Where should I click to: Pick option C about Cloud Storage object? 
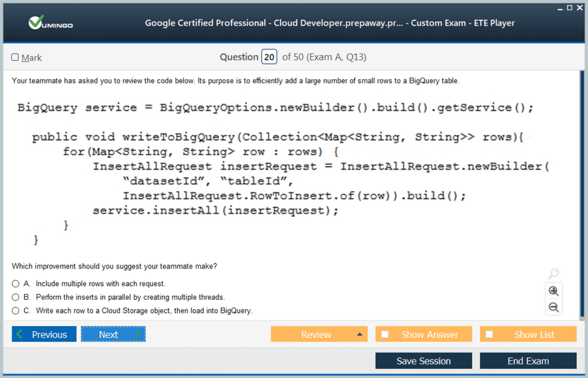coord(16,310)
